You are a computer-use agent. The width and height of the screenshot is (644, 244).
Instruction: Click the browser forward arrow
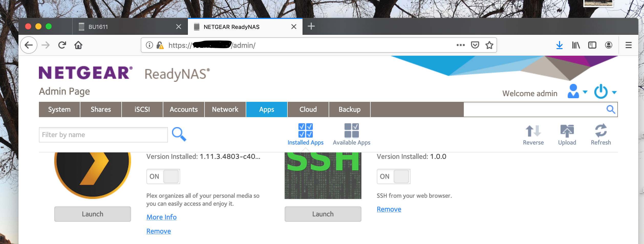(46, 45)
